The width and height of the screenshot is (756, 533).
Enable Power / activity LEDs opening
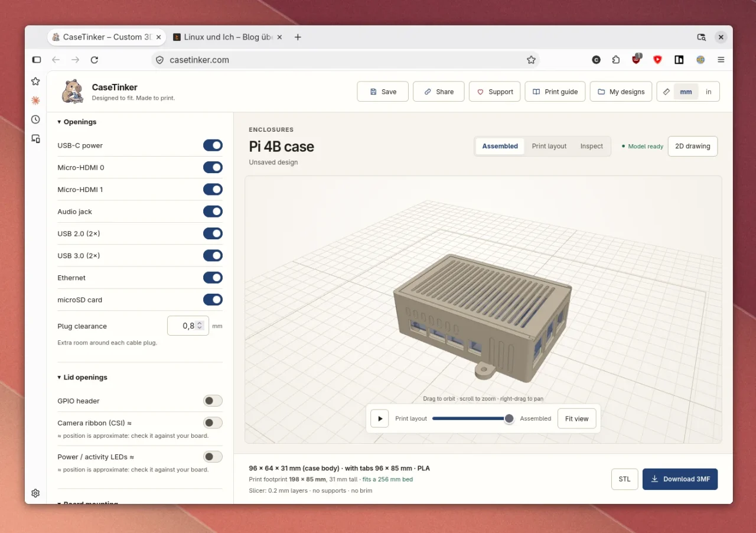click(x=213, y=457)
